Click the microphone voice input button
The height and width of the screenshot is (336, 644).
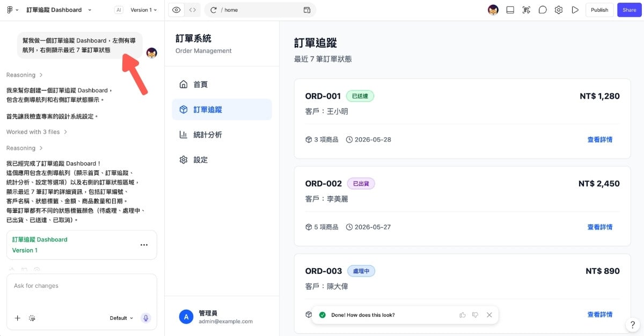pyautogui.click(x=146, y=318)
